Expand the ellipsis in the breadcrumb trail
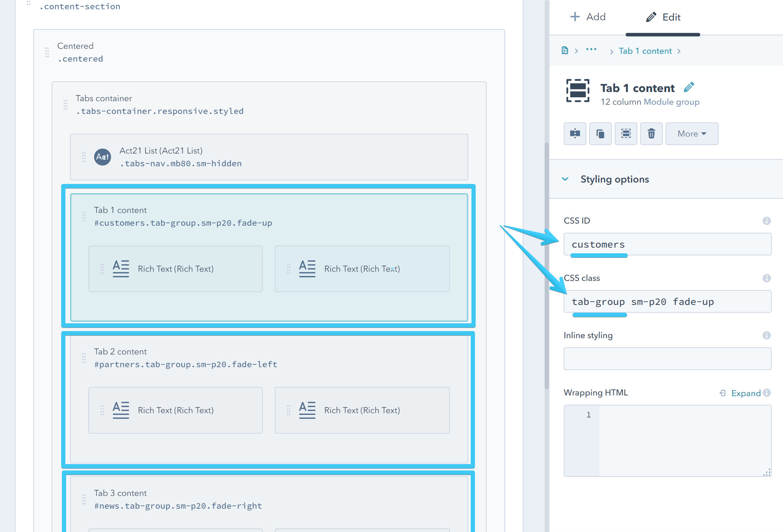The height and width of the screenshot is (532, 783). click(591, 50)
